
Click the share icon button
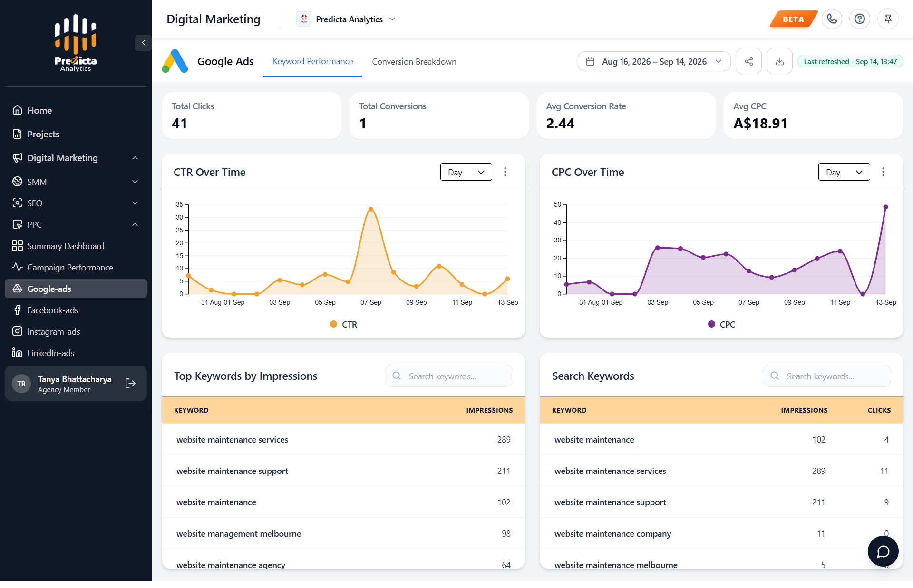[748, 61]
